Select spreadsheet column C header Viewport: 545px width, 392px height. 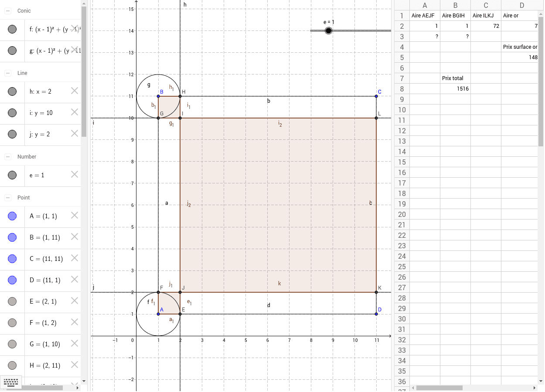coord(486,5)
